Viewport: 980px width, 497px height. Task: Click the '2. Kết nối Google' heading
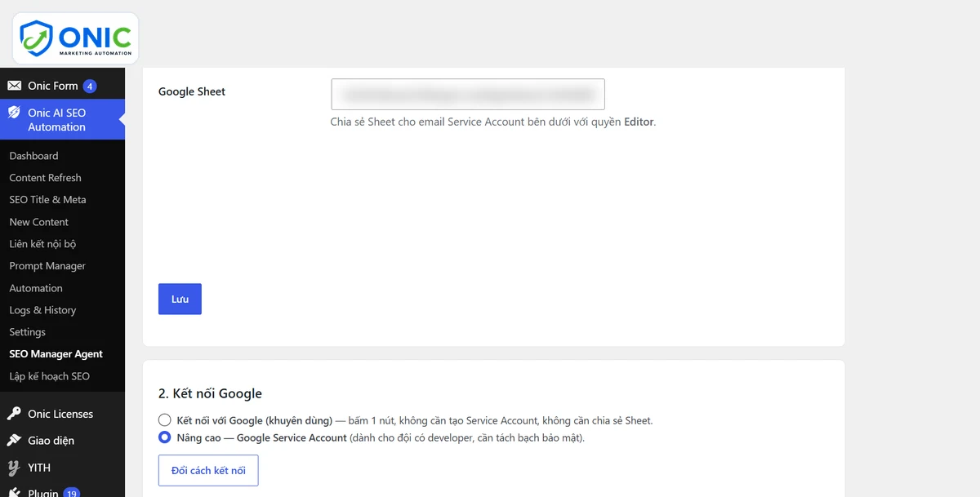[210, 393]
